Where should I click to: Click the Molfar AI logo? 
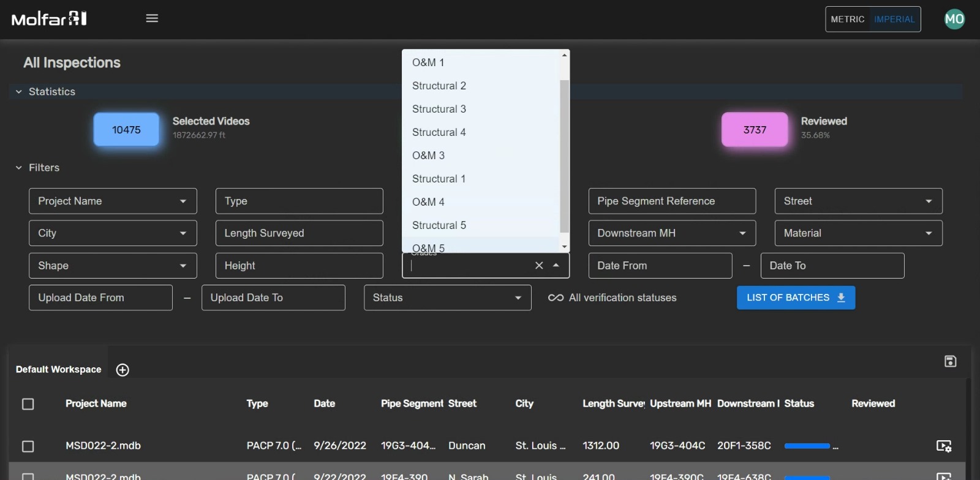pyautogui.click(x=49, y=19)
